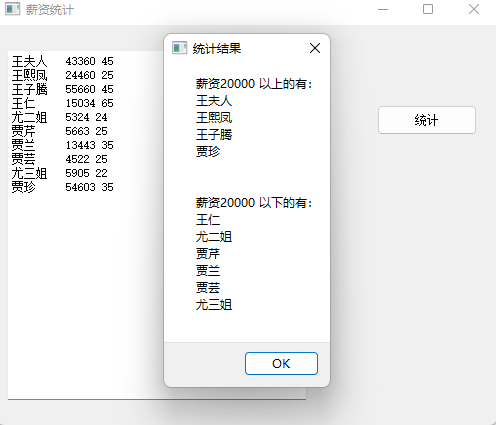The width and height of the screenshot is (496, 425).
Task: Select the 贾芹 5663 25 row
Action: click(60, 131)
